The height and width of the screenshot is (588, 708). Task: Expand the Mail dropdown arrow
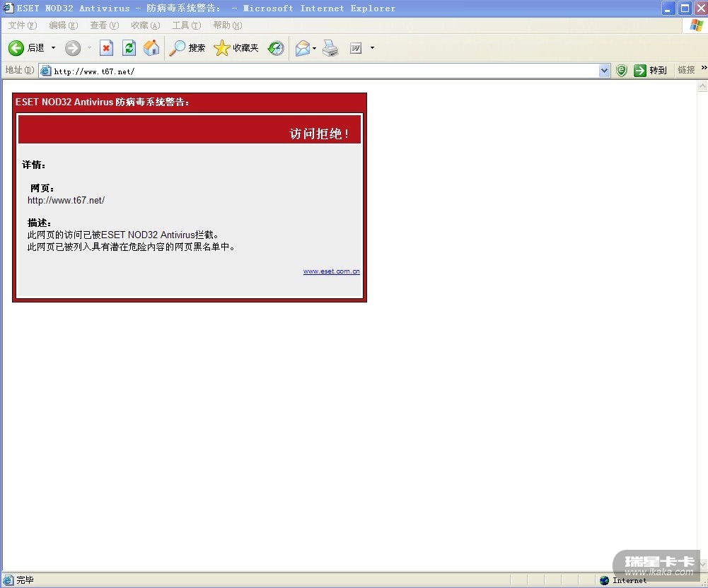coord(314,48)
